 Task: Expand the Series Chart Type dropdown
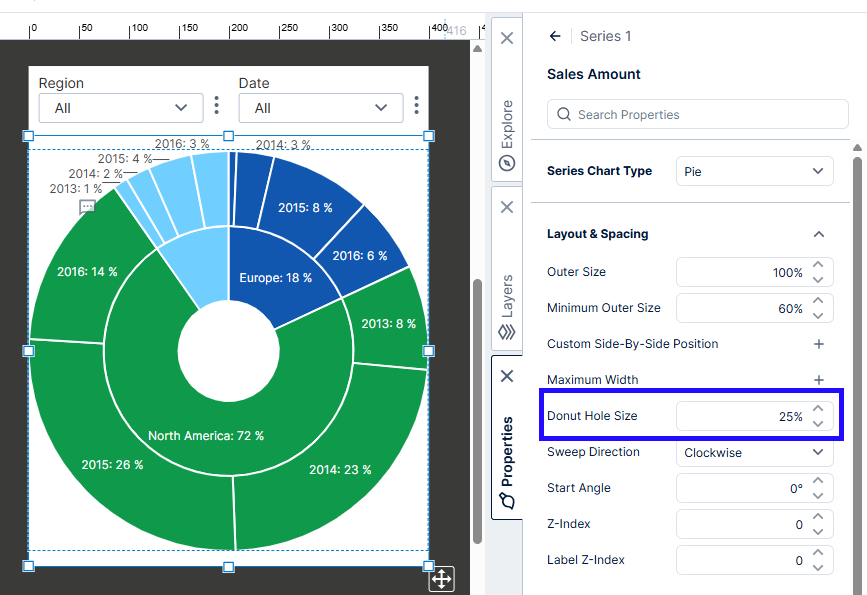click(754, 171)
